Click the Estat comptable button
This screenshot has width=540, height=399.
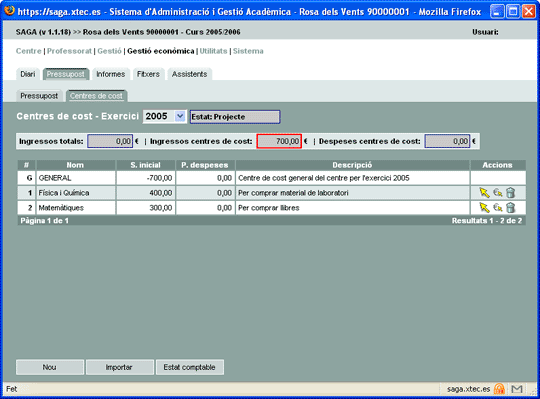pos(189,367)
